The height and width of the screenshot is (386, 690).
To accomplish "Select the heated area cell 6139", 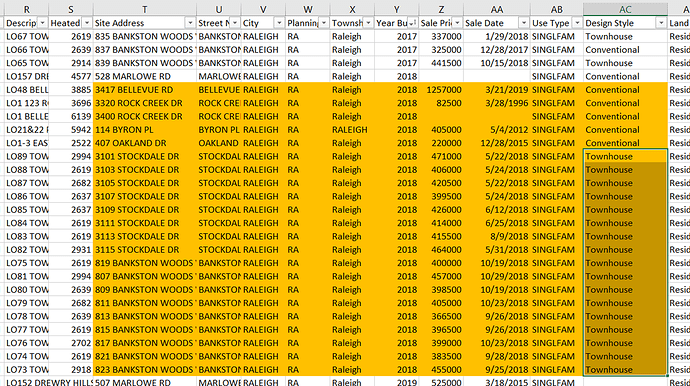I will point(71,116).
